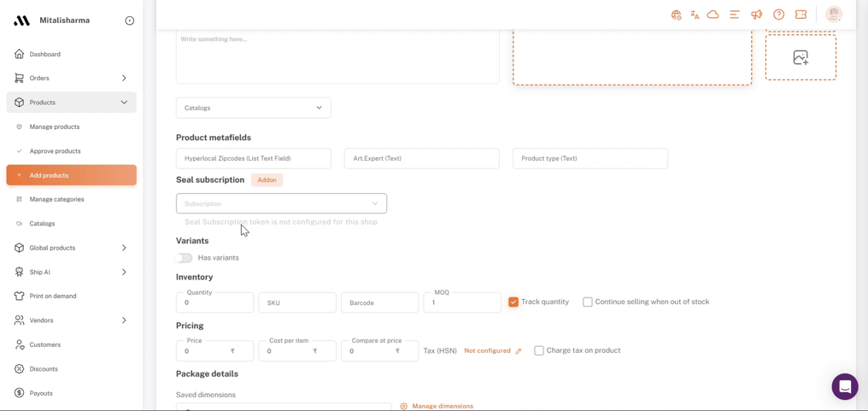Click the Addon badge
The image size is (868, 411).
point(267,180)
